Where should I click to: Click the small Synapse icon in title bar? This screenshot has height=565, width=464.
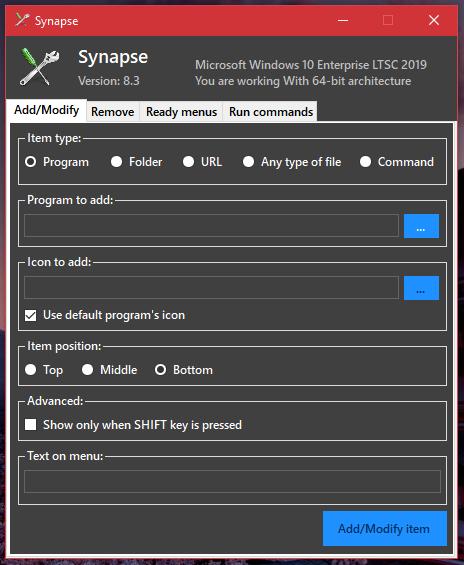[22, 20]
